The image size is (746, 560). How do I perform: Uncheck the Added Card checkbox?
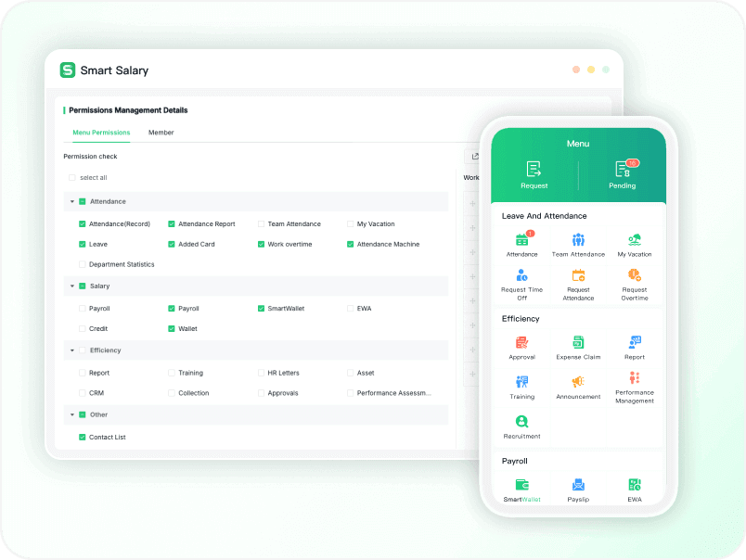[172, 245]
